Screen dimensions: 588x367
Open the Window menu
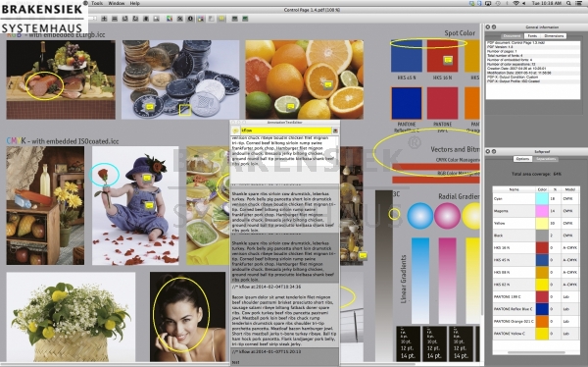pyautogui.click(x=117, y=3)
